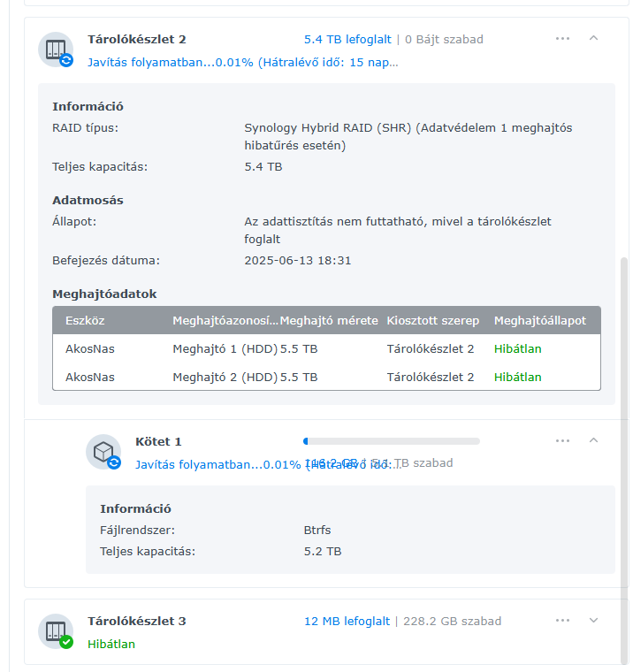Open the three-dot menu for Kötet 1
Image resolution: width=633 pixels, height=672 pixels.
(x=563, y=440)
